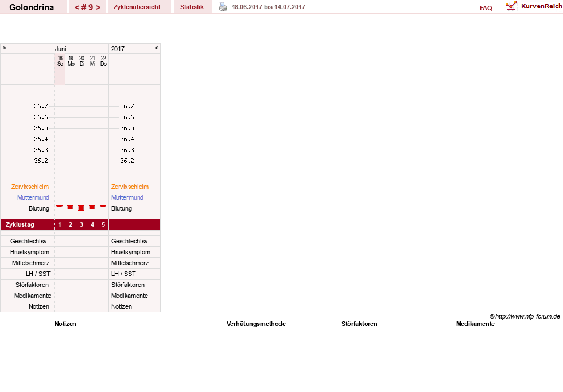
Task: Click the right LH / SST row label
Action: pos(123,274)
